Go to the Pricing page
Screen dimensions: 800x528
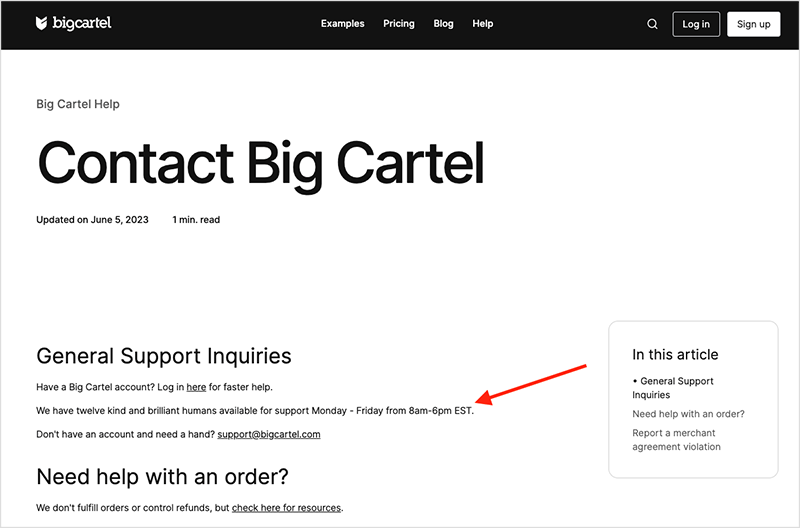[x=398, y=23]
